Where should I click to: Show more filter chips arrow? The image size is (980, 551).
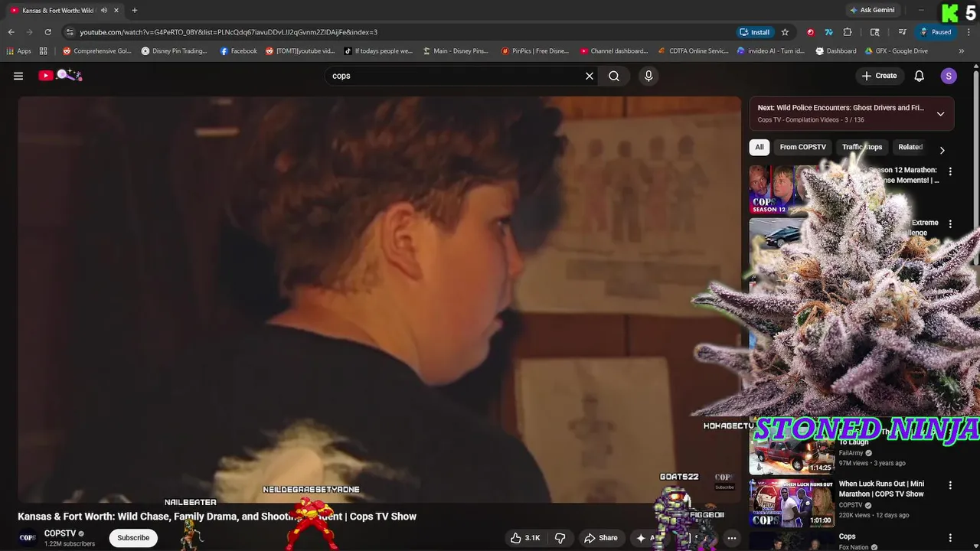click(x=942, y=150)
